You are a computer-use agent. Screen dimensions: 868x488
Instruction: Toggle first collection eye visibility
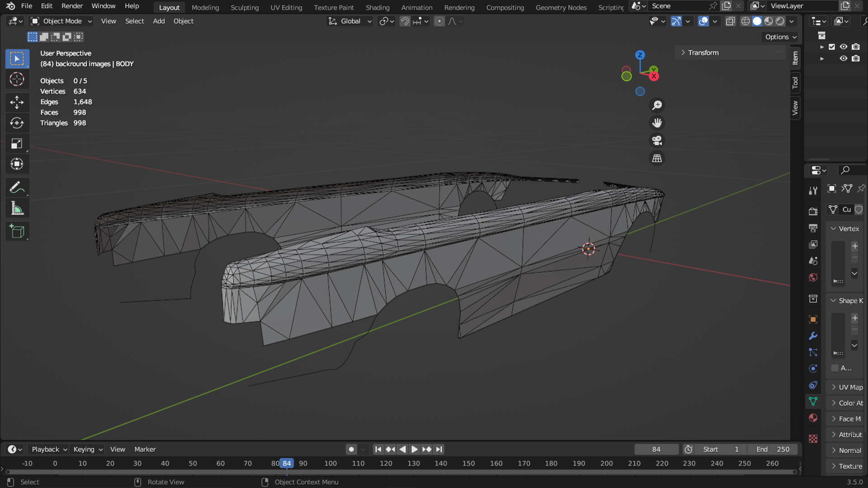coord(843,47)
